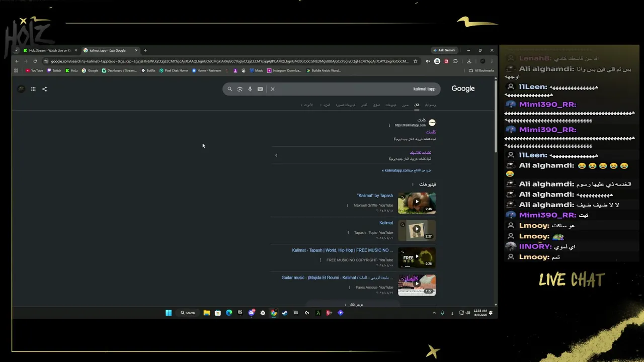Start voice search with the microphone icon

pyautogui.click(x=250, y=89)
